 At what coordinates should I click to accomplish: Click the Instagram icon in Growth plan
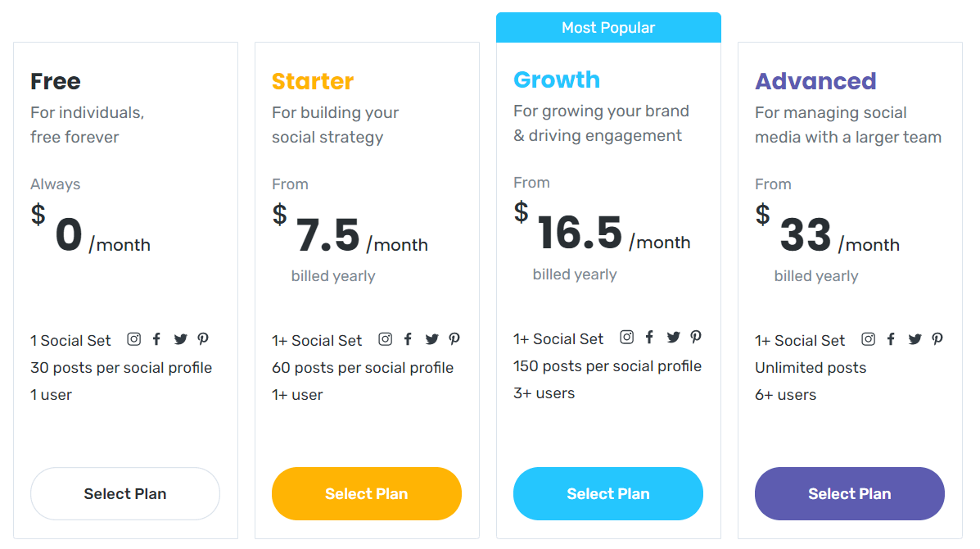coord(627,337)
